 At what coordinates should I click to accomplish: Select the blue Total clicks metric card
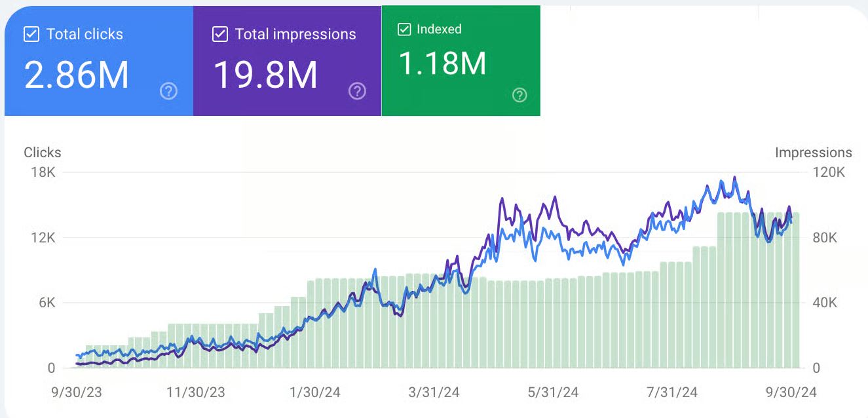point(98,59)
